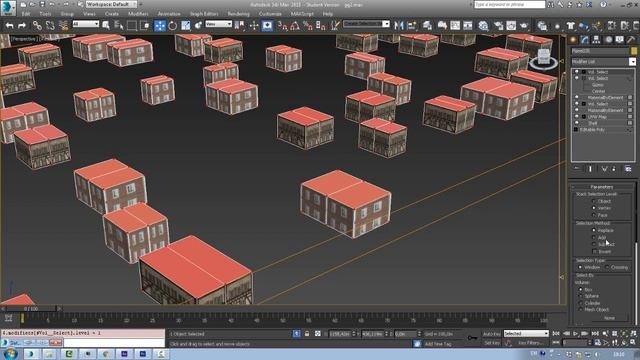Click the 3ds Max application logo button
The image size is (640, 360).
[8, 7]
